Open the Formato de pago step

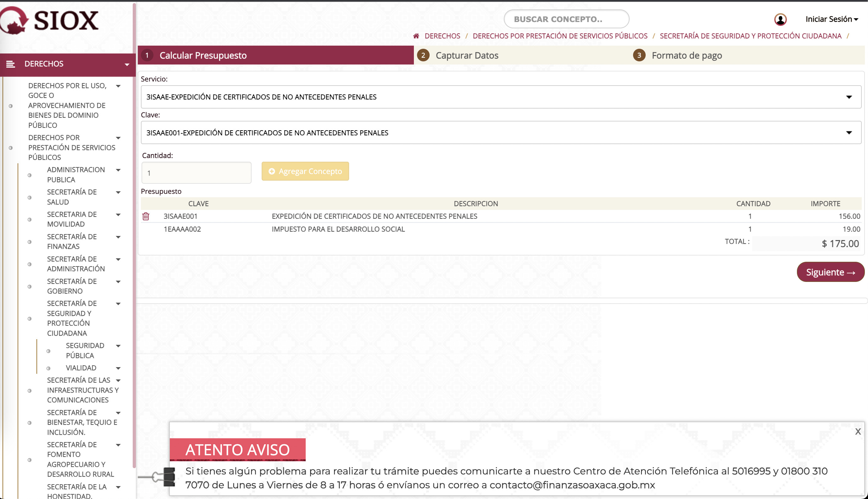tap(687, 55)
